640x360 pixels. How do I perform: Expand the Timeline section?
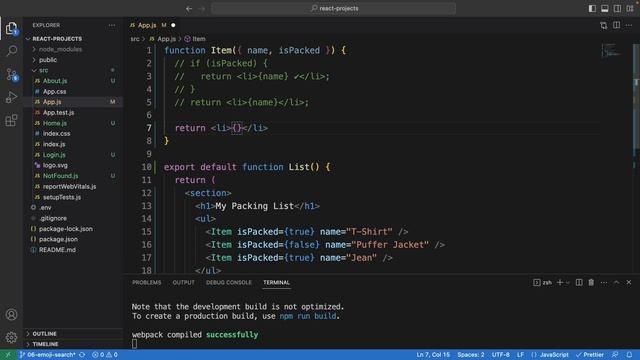tap(45, 344)
